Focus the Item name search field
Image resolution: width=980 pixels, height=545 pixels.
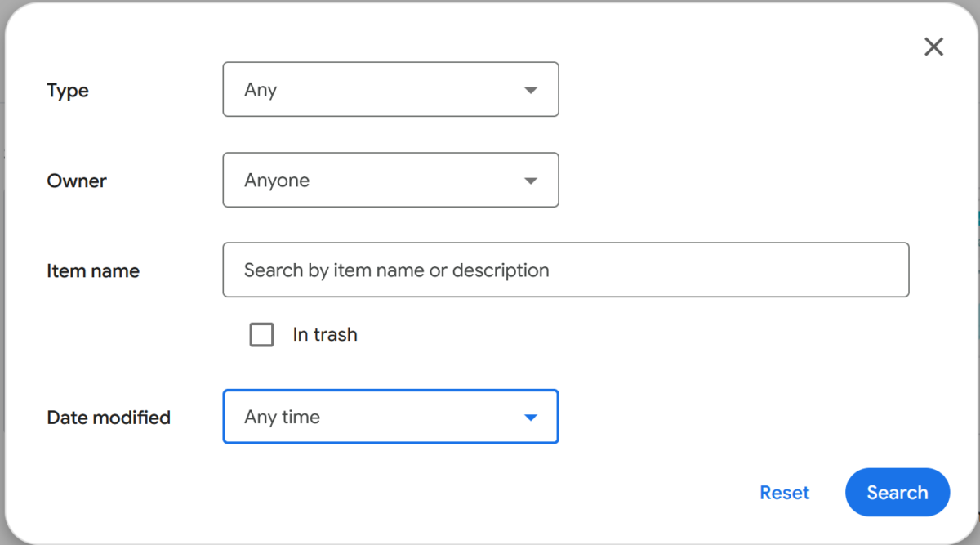(565, 270)
